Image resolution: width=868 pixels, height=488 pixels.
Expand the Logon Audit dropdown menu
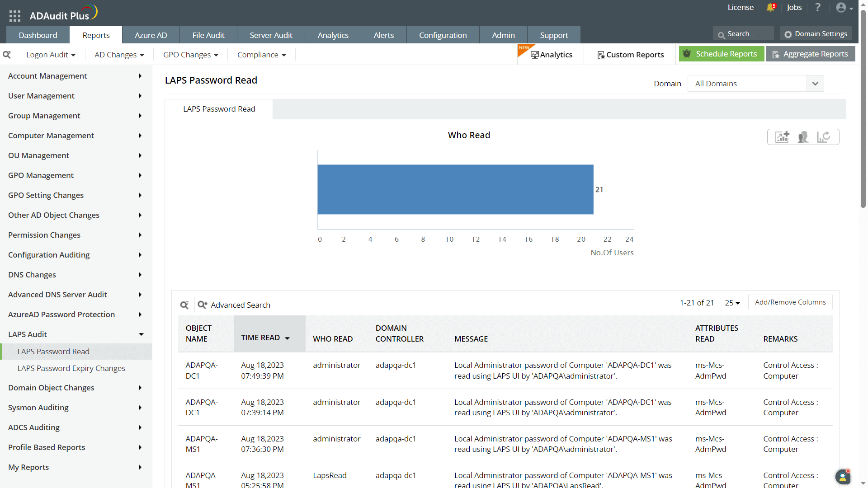tap(51, 55)
